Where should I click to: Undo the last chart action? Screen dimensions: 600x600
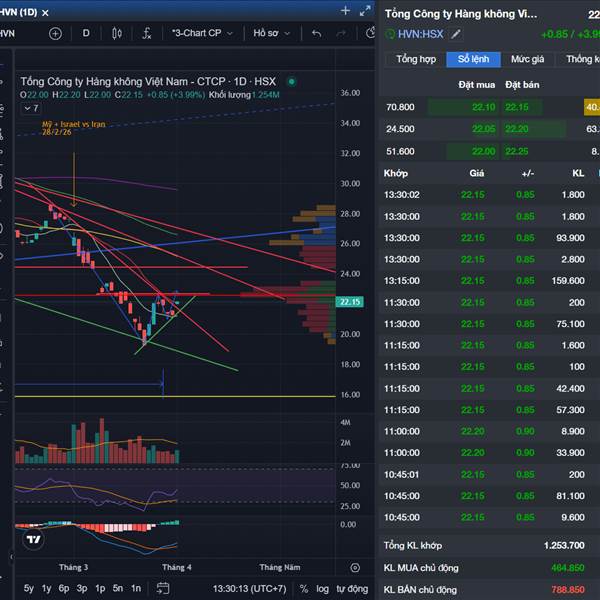tap(316, 34)
